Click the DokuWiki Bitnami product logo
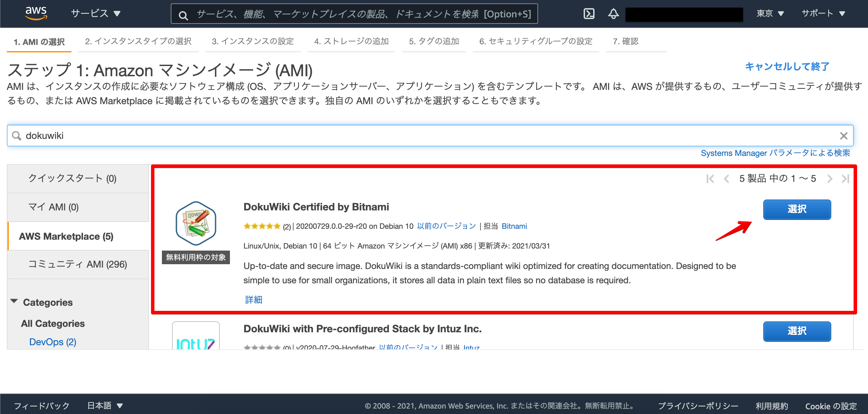 196,223
